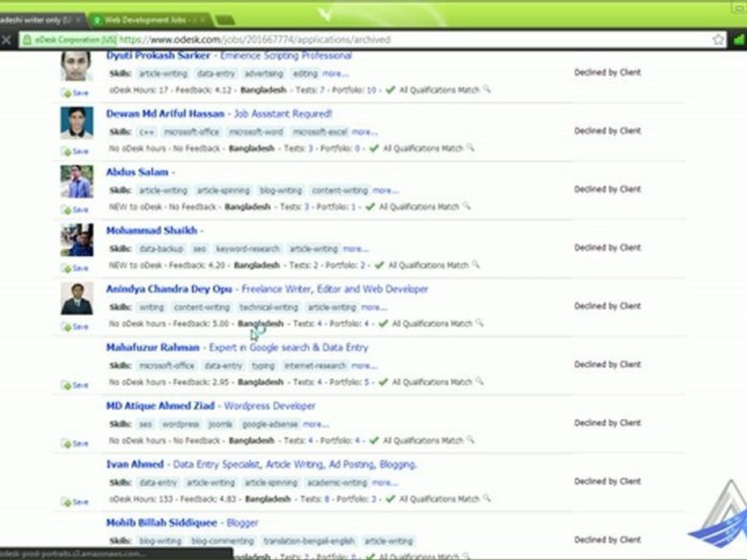Image resolution: width=747 pixels, height=560 pixels.
Task: Save Dewan Md Ariful Hassan applicant
Action: [x=75, y=152]
